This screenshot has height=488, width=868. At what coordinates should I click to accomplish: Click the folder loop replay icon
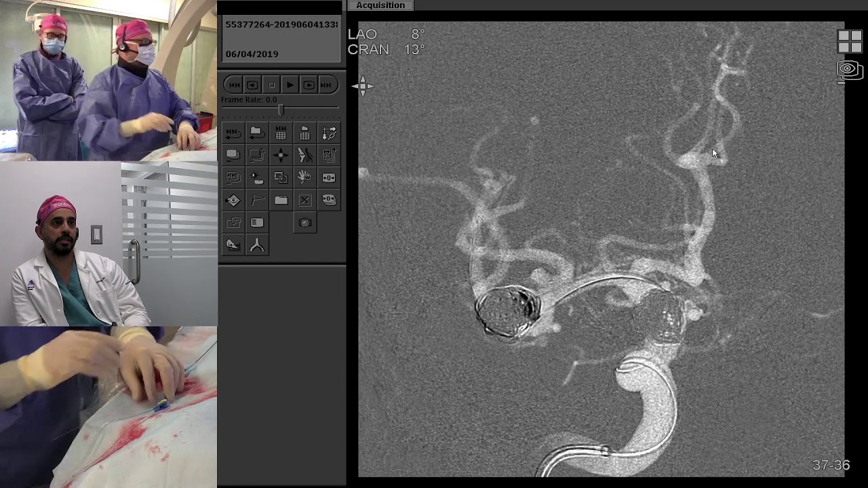point(256,133)
